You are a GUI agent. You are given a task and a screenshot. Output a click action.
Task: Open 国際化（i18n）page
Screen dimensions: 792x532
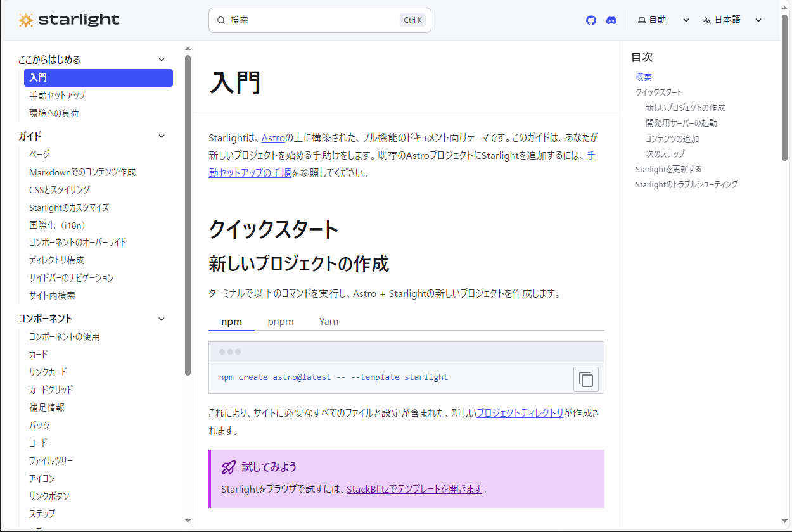(x=57, y=225)
